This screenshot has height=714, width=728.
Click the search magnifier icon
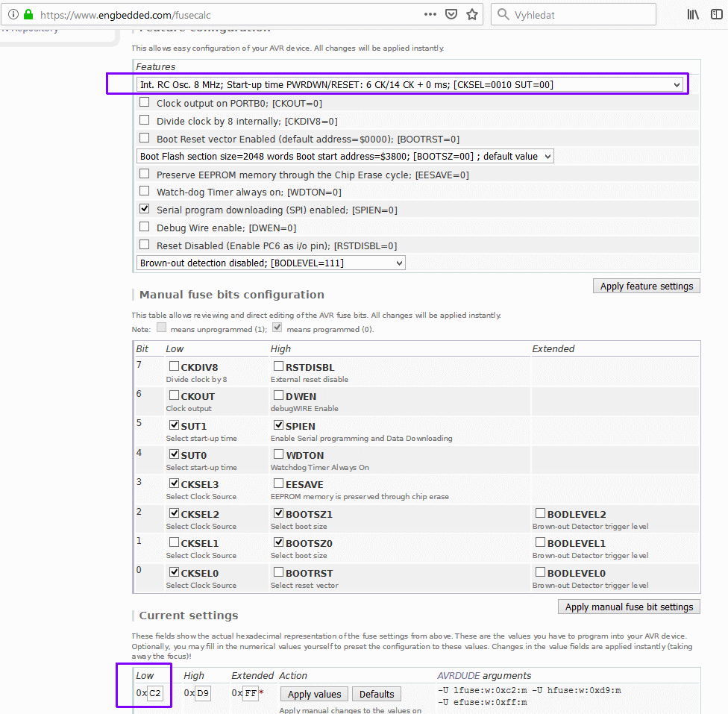tap(503, 14)
